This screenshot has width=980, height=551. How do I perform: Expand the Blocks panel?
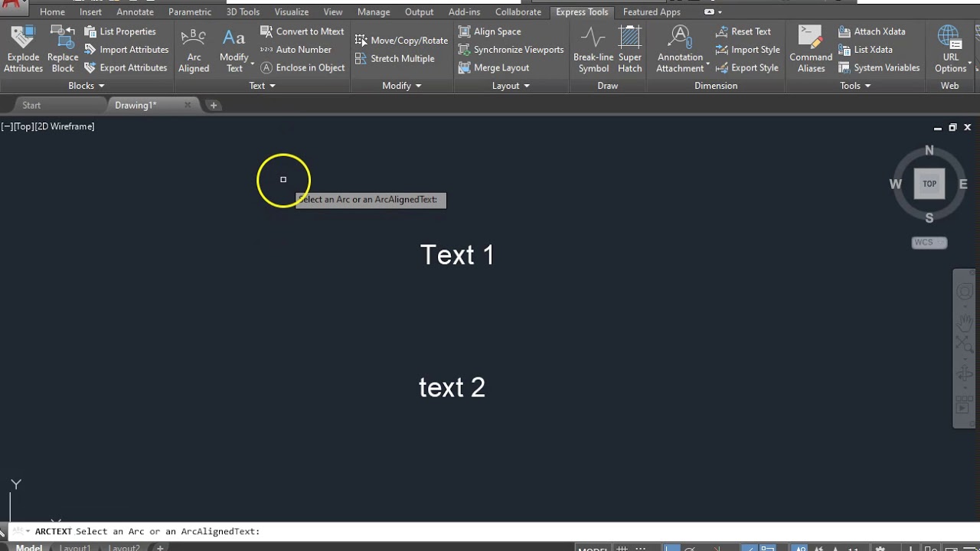(x=87, y=86)
